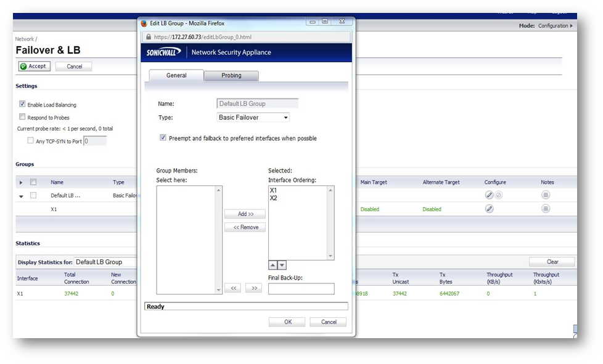This screenshot has width=603, height=364.
Task: Click OK in Edit LB Group dialog
Action: [x=287, y=322]
